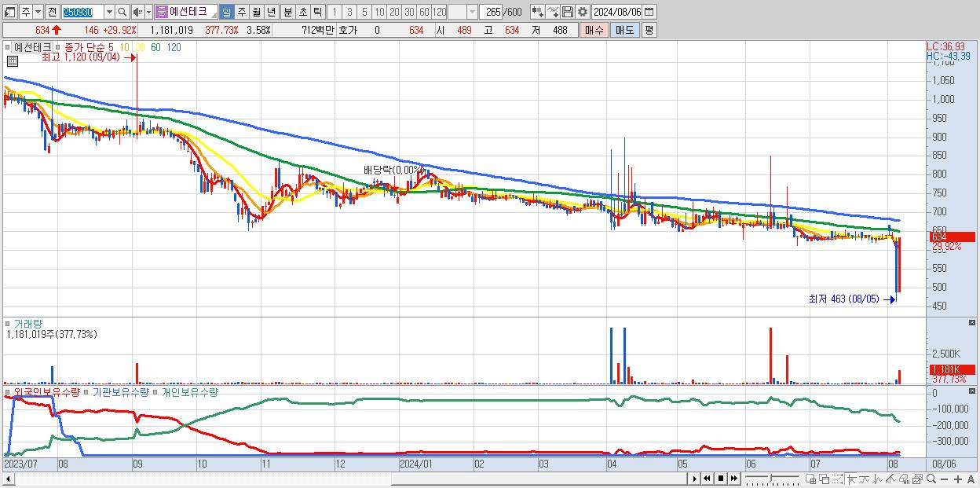This screenshot has width=980, height=488.
Task: Click interval button 10
Action: point(379,12)
